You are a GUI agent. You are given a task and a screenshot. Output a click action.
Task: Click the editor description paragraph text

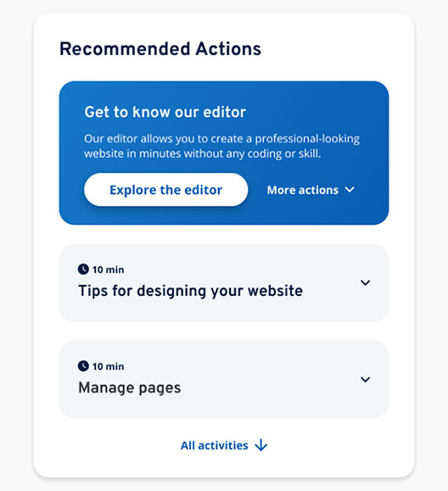(221, 146)
